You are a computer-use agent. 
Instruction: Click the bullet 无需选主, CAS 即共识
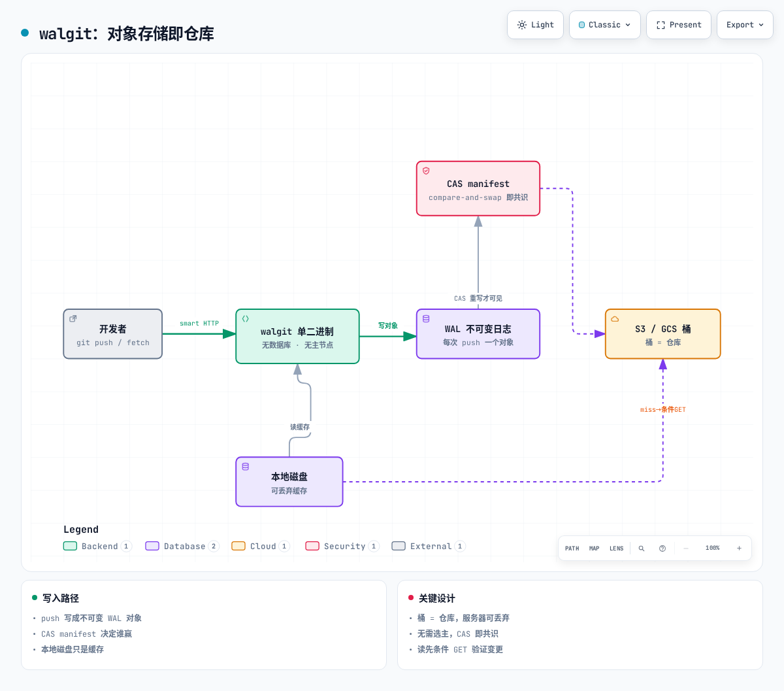point(458,634)
